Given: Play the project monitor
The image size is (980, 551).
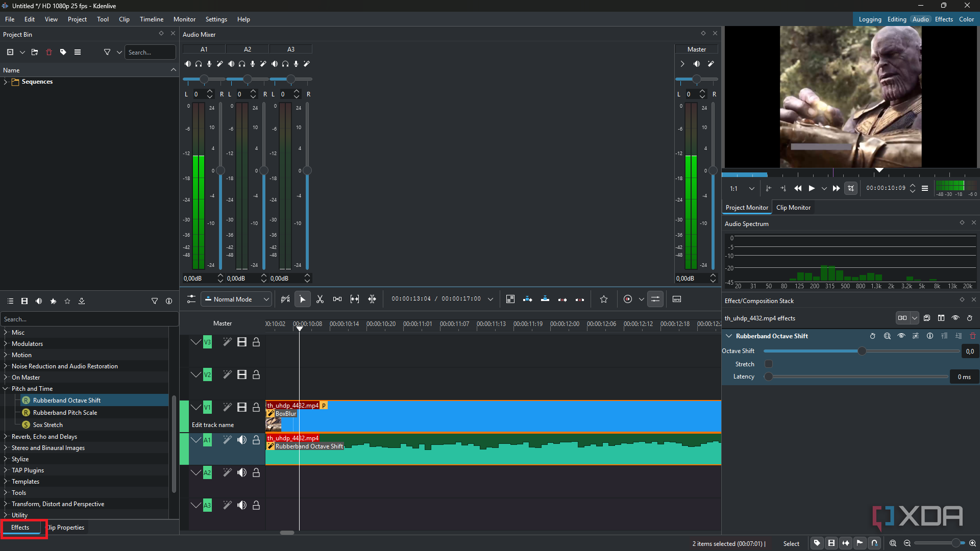Looking at the screenshot, I should coord(812,188).
